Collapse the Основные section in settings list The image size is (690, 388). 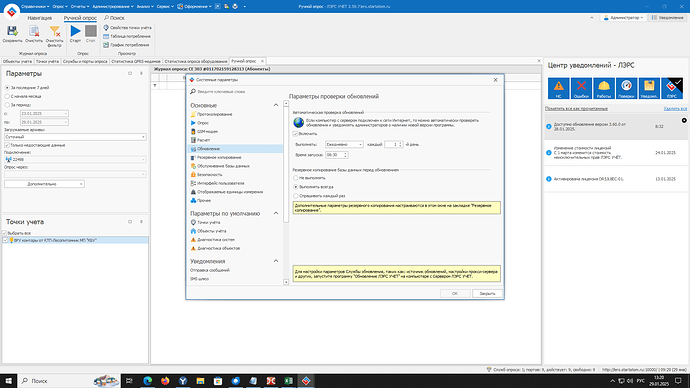click(x=276, y=105)
